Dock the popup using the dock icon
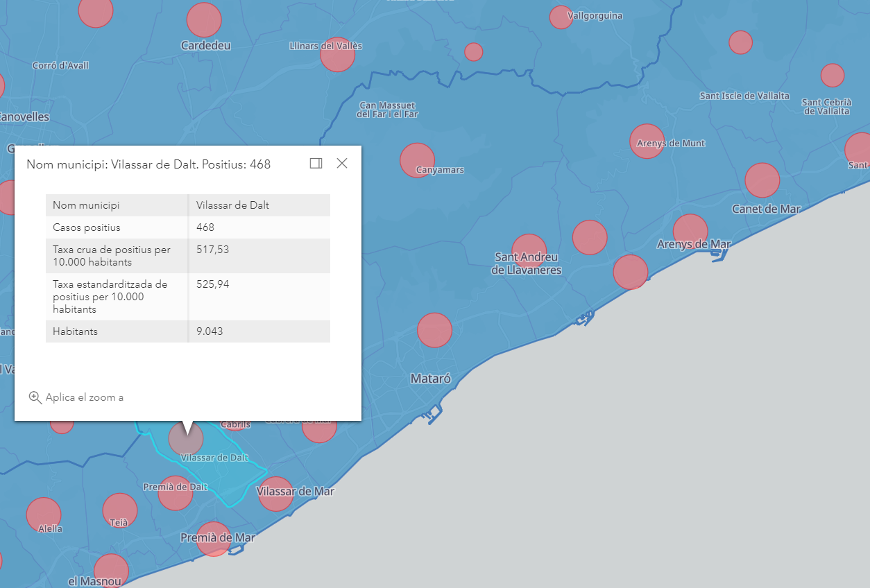The image size is (870, 588). pos(316,163)
